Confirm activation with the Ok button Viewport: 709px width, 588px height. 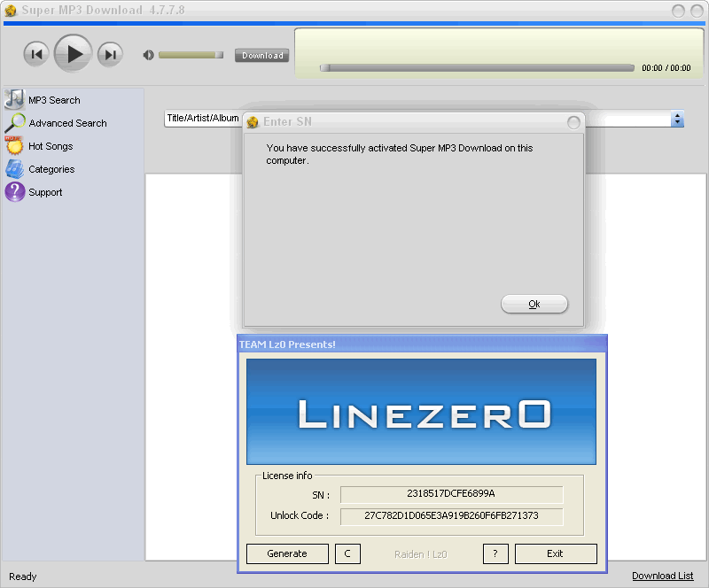(534, 304)
